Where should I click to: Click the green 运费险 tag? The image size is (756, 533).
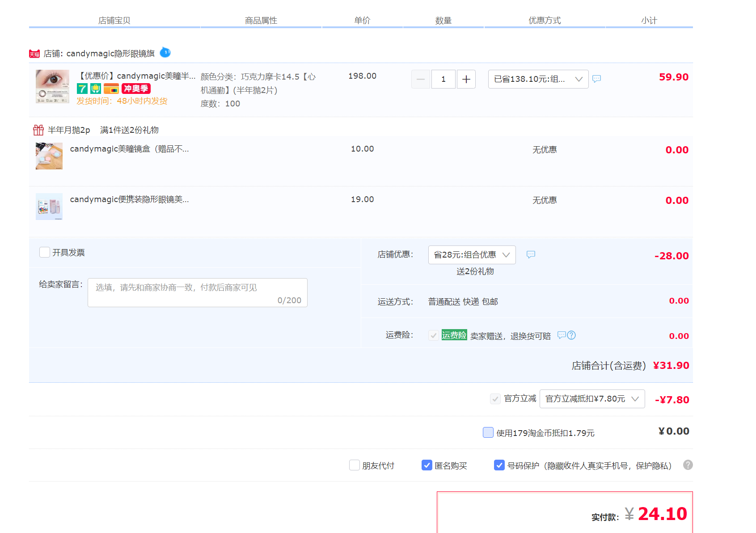point(454,335)
